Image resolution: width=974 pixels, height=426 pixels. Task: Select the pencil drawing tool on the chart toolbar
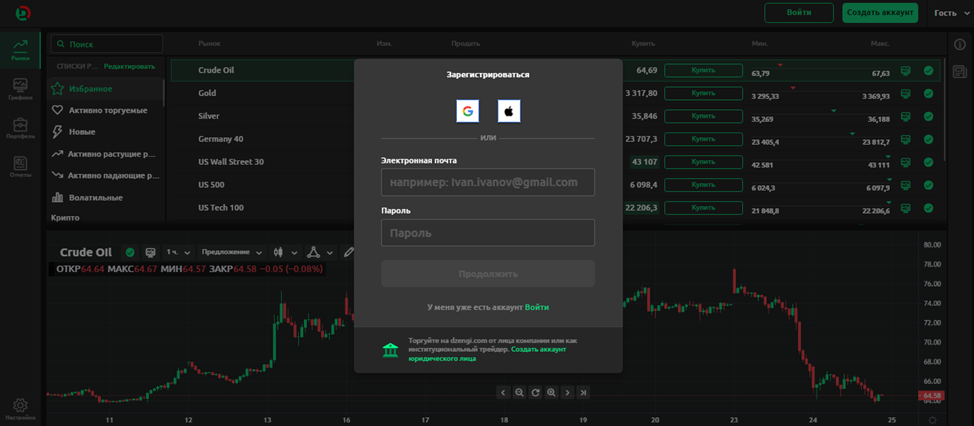[349, 252]
